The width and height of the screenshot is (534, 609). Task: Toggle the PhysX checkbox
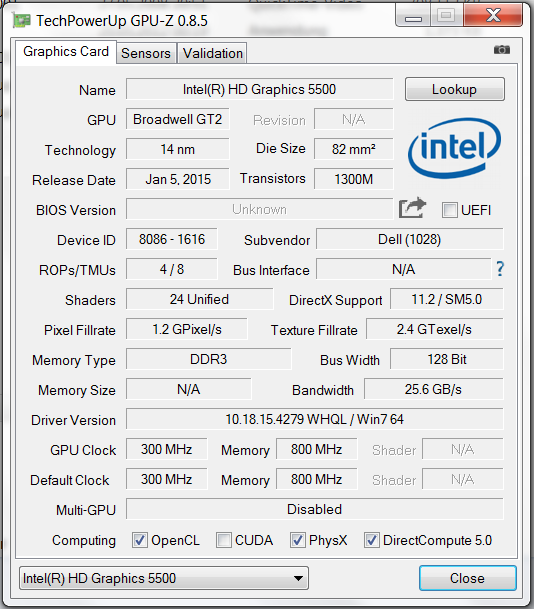(297, 540)
